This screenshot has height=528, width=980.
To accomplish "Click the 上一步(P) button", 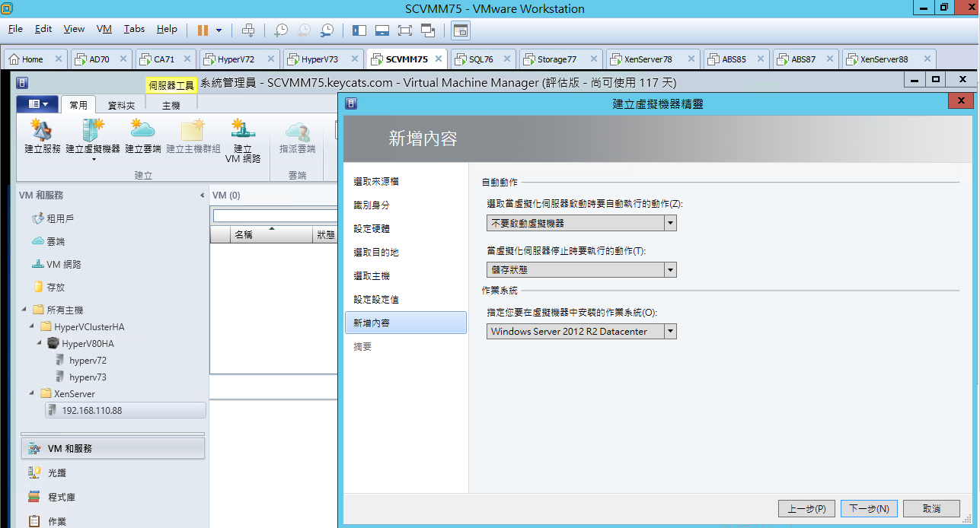I will [806, 508].
